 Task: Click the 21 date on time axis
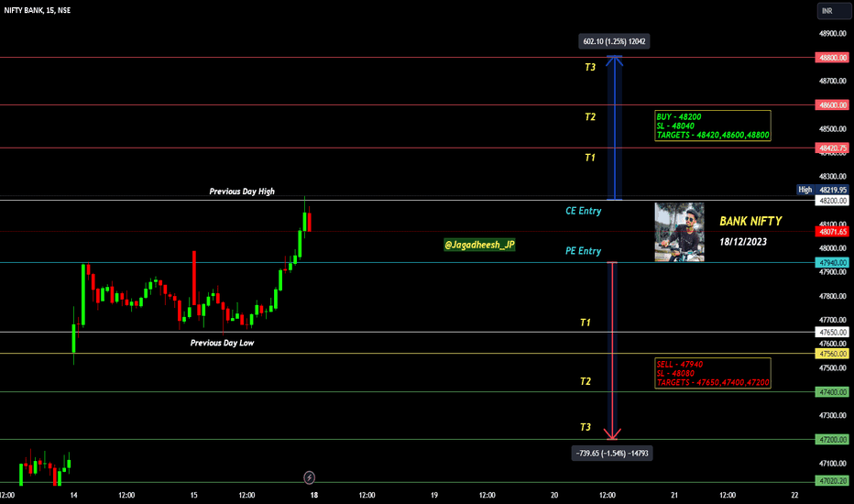pyautogui.click(x=674, y=495)
